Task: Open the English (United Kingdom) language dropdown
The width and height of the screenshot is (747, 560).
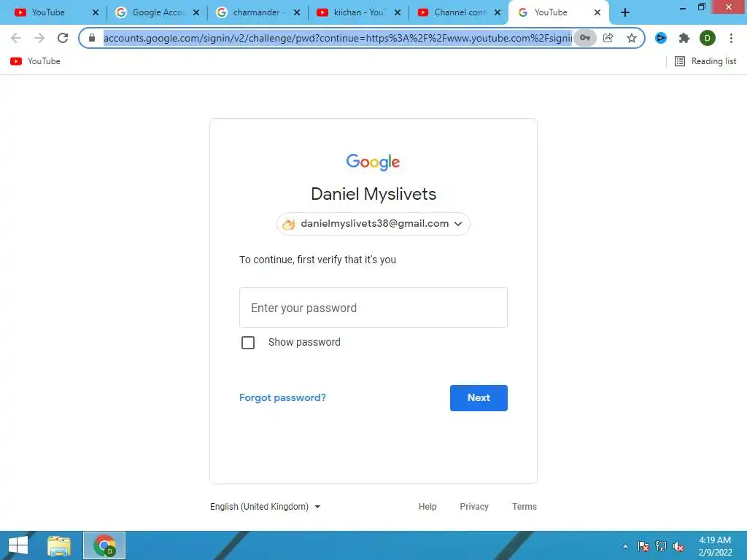Action: click(x=266, y=507)
